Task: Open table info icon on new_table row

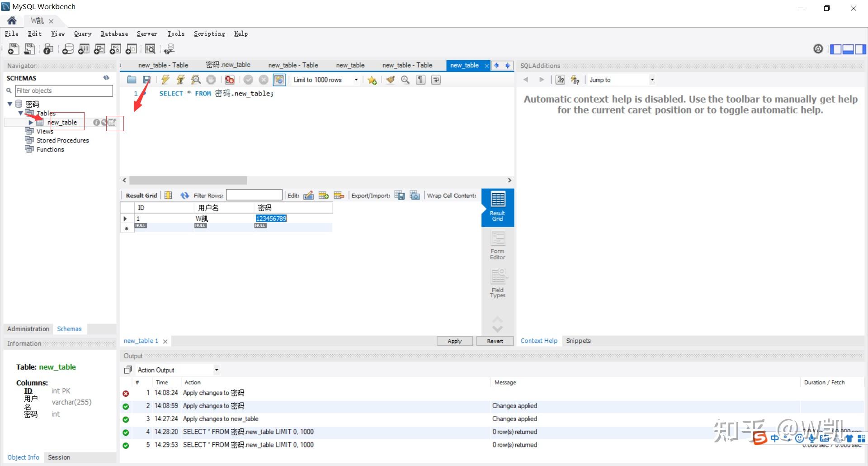Action: coord(96,123)
